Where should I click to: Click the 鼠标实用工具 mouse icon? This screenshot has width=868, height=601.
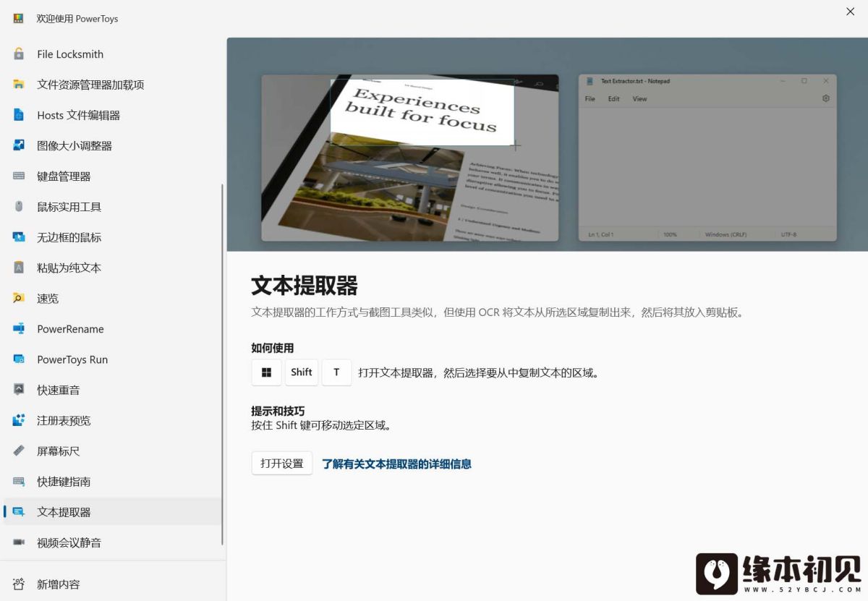19,207
